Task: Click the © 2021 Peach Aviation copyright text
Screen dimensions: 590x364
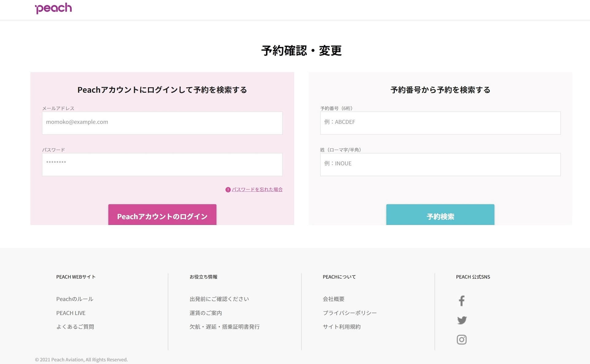Action: point(81,360)
